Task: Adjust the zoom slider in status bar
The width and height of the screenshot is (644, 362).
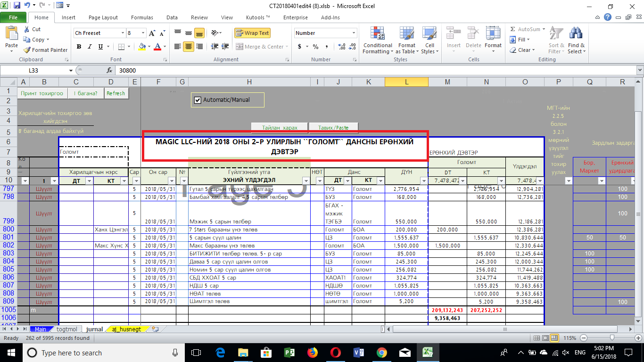Action: point(611,338)
